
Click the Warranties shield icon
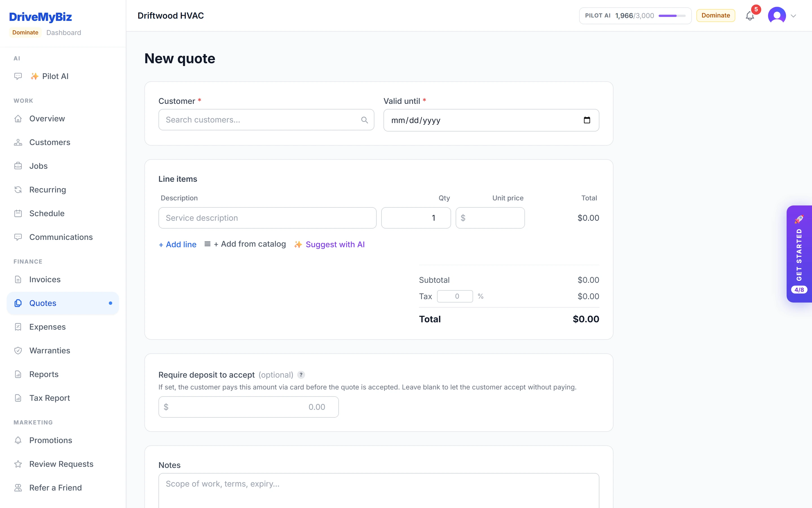coord(18,351)
